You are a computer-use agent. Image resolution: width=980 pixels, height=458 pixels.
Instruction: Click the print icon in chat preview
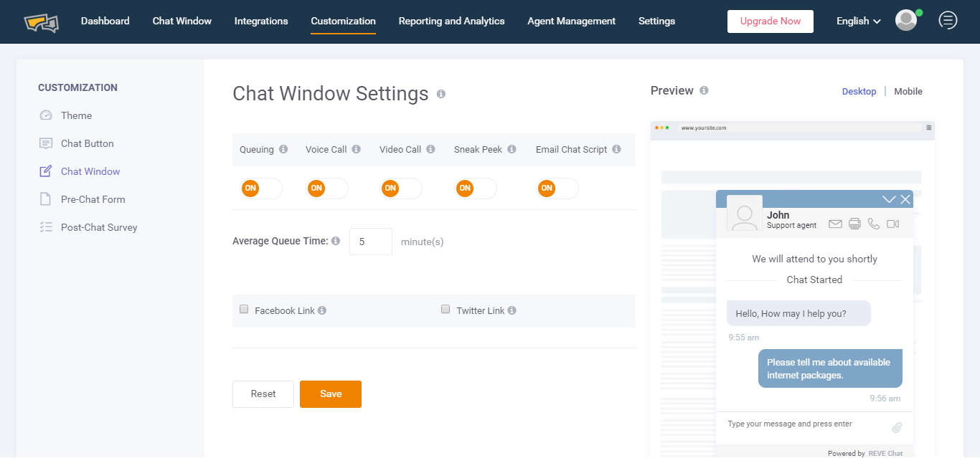(x=854, y=224)
